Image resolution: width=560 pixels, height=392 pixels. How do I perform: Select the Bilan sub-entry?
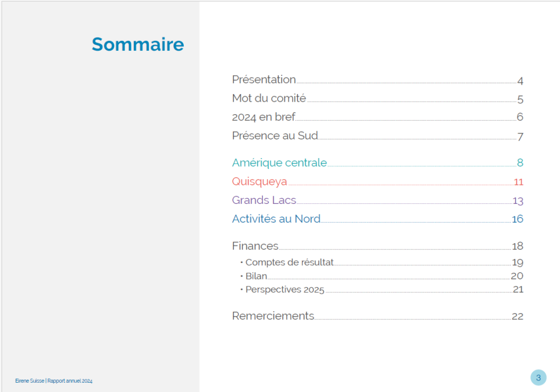(x=256, y=276)
